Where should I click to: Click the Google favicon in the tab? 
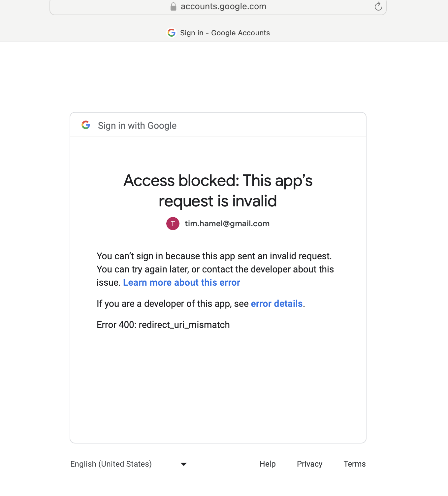coord(172,33)
